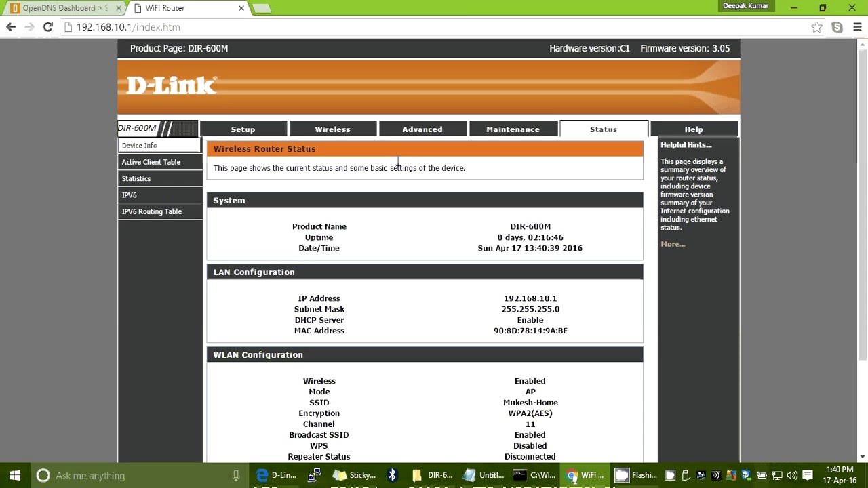This screenshot has width=868, height=488.
Task: Click the subnet mask 255.255.255.0
Action: [530, 309]
